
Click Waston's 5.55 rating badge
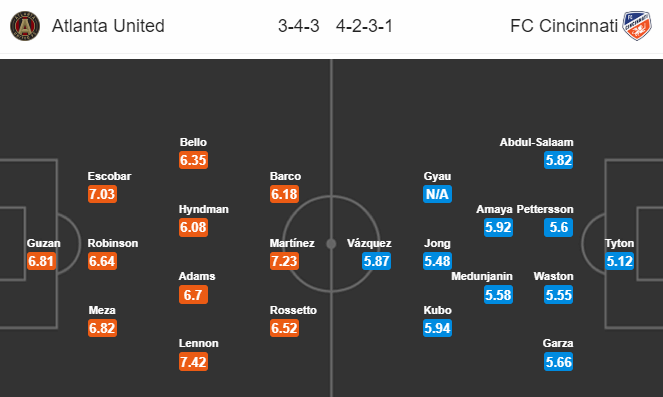coord(559,295)
